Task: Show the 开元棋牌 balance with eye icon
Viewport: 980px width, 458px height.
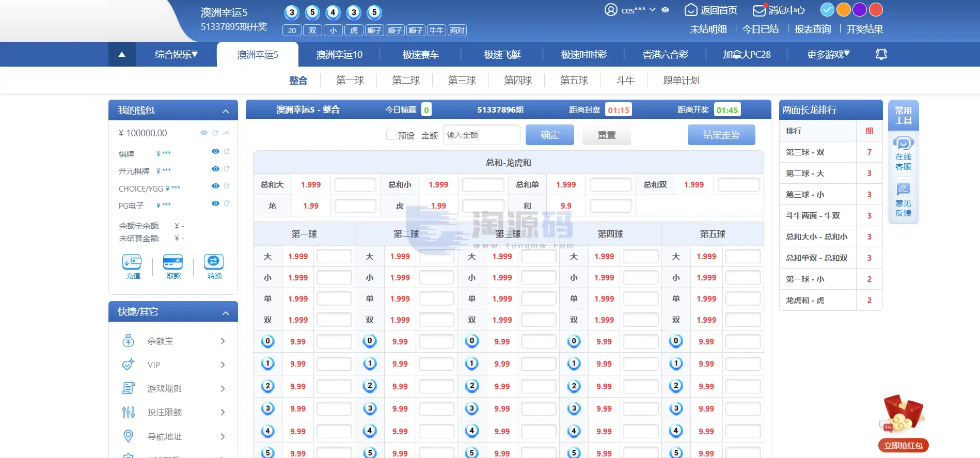Action: tap(215, 169)
